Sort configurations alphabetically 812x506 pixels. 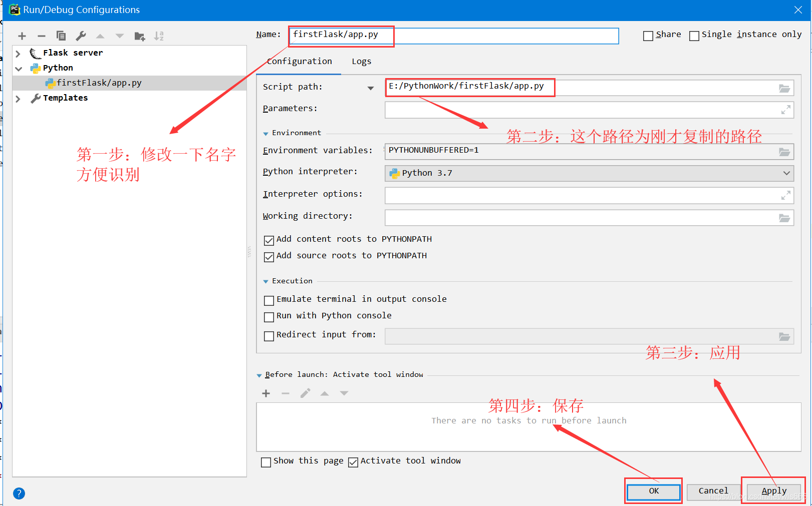159,36
